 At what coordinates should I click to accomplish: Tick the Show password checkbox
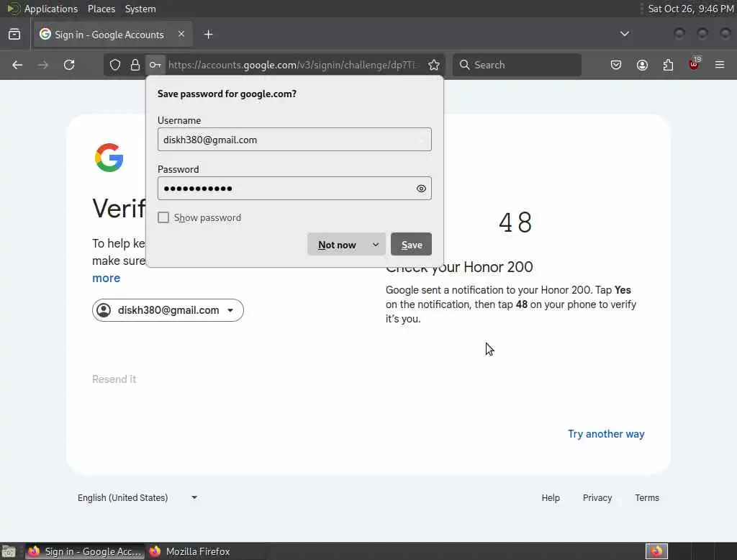(x=163, y=217)
